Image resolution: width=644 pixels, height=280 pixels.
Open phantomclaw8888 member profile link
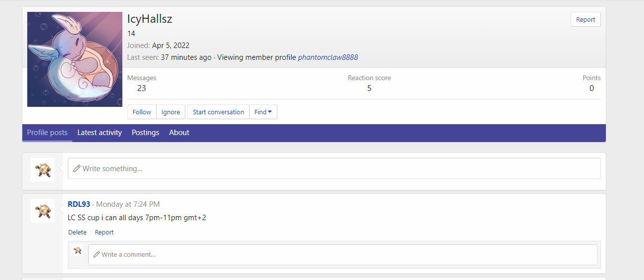[328, 57]
